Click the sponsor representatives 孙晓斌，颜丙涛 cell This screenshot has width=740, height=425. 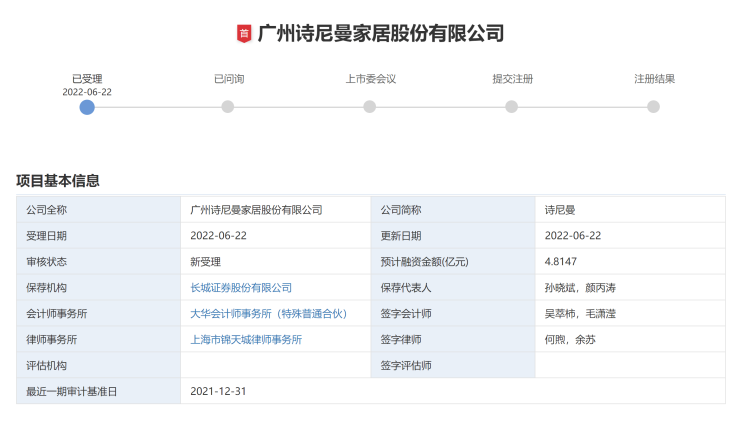coord(580,288)
